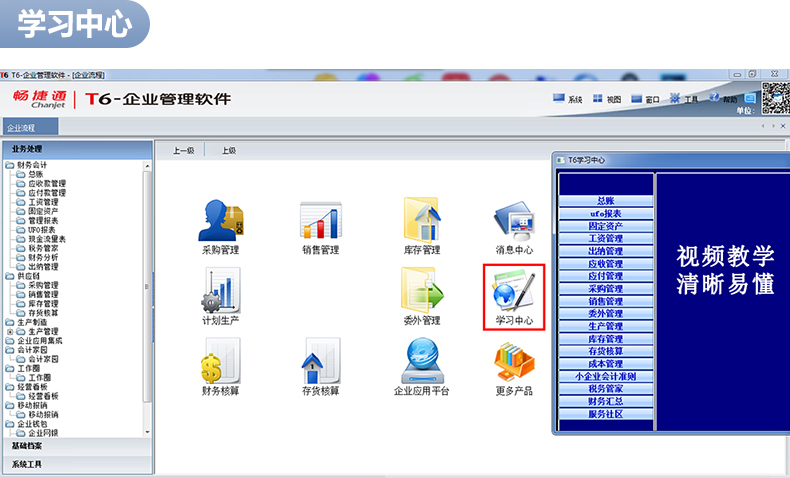790x478 pixels.
Task: Click the 上级 button
Action: click(229, 150)
